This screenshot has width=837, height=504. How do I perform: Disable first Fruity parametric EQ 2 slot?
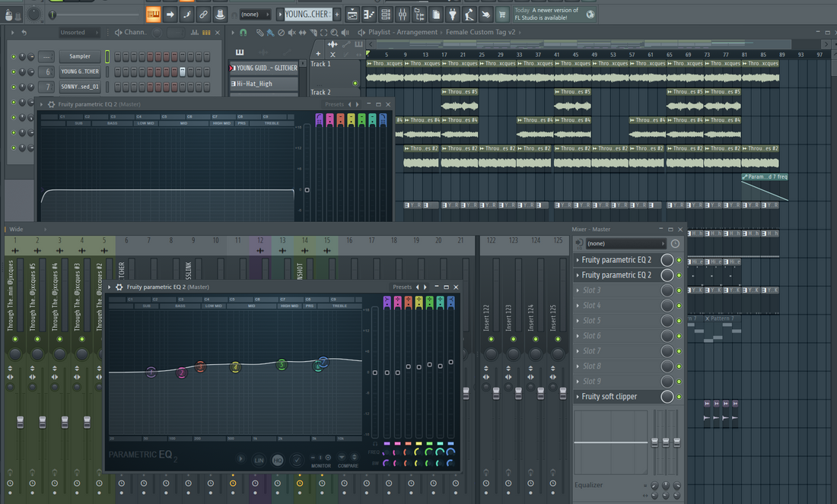point(679,260)
